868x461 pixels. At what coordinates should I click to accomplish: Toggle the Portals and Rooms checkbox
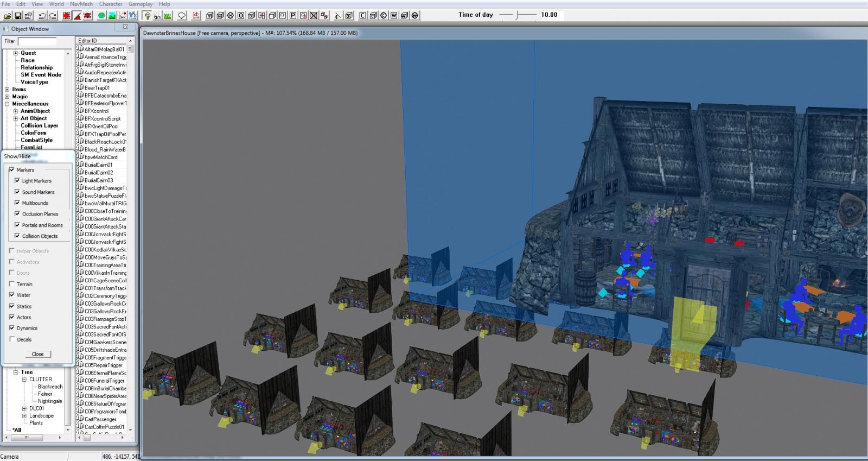[x=17, y=225]
